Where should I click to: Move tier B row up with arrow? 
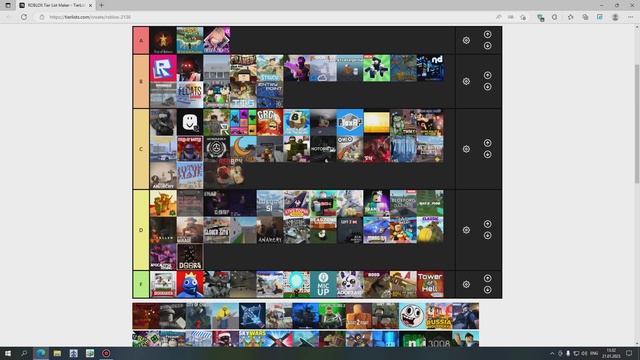(487, 75)
